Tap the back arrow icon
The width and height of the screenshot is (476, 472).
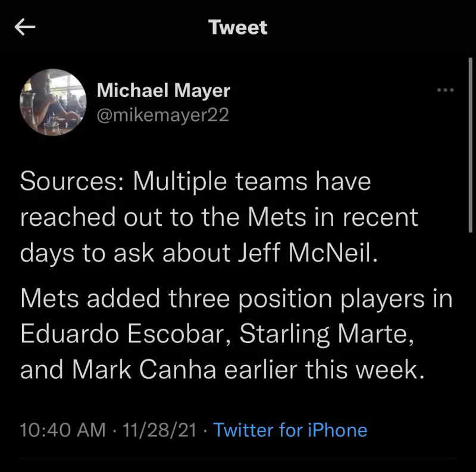click(25, 27)
